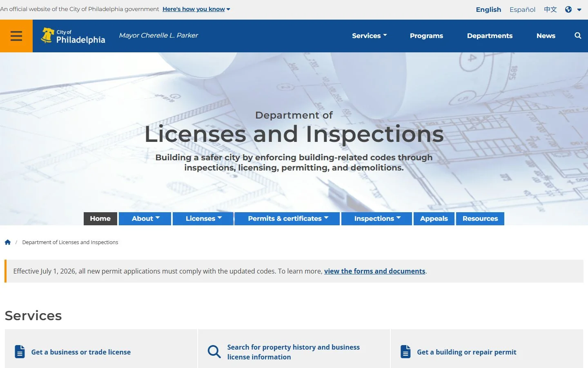Click magnifier icon beside property history search

click(x=214, y=352)
